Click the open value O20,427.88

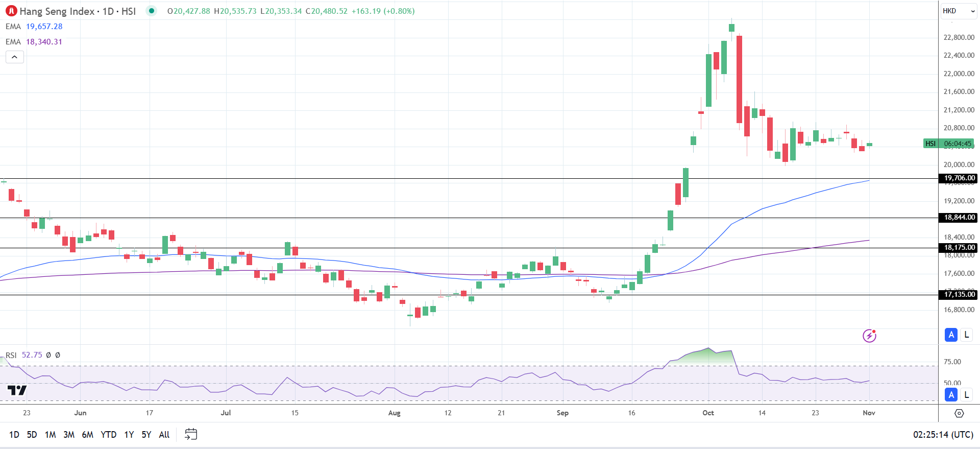click(x=189, y=11)
